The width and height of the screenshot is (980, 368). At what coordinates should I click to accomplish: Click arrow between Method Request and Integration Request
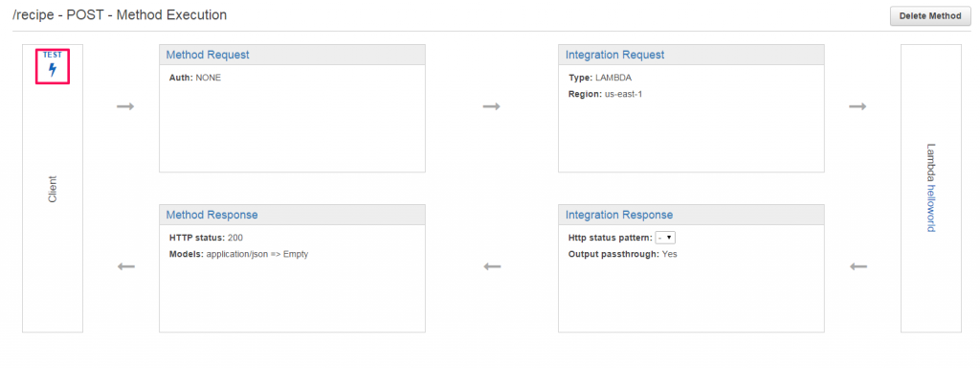[492, 106]
